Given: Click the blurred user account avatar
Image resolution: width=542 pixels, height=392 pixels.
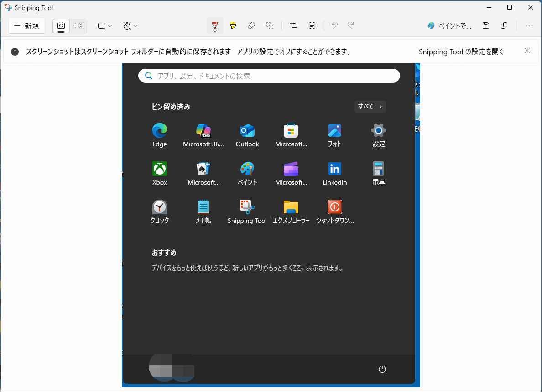Looking at the screenshot, I should tap(172, 368).
